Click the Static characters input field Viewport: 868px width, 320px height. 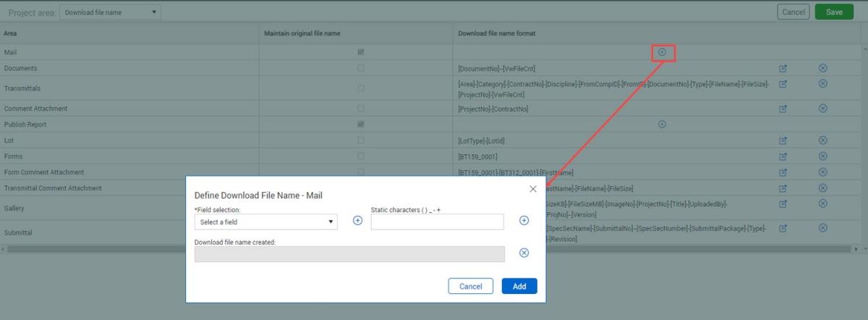(437, 222)
